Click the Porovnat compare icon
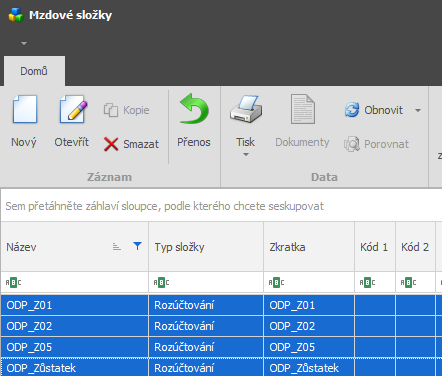442x376 pixels. (x=352, y=144)
